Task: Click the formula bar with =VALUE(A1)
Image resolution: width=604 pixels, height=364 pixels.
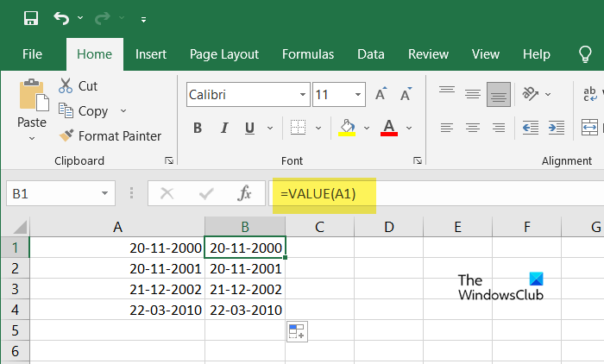Action: pos(435,193)
